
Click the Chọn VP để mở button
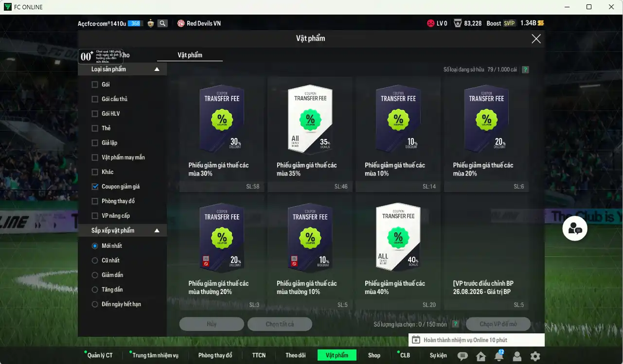coord(498,324)
